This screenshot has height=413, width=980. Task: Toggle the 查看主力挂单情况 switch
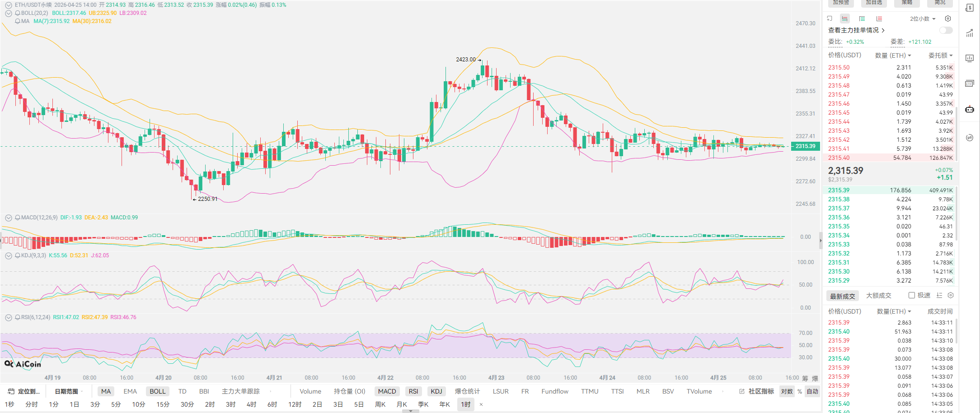946,30
